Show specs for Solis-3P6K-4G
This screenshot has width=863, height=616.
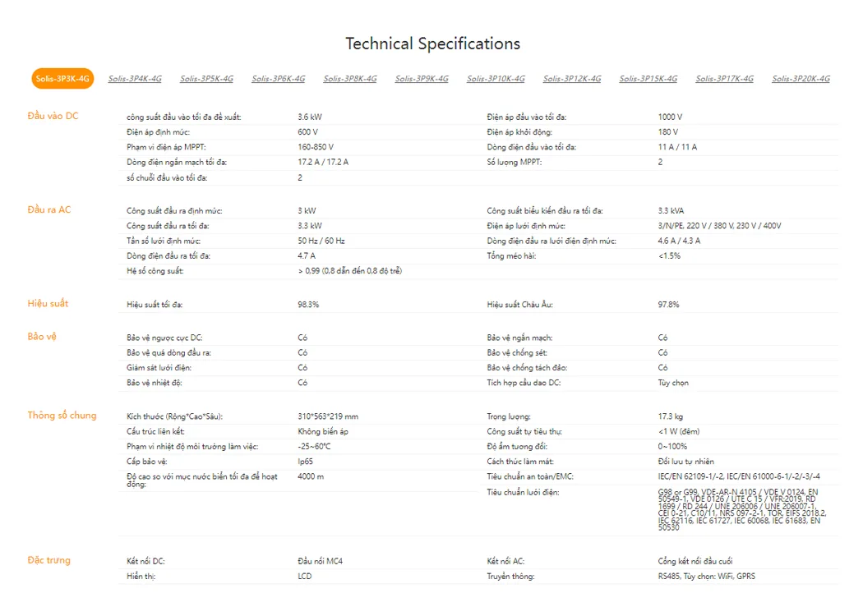point(278,79)
